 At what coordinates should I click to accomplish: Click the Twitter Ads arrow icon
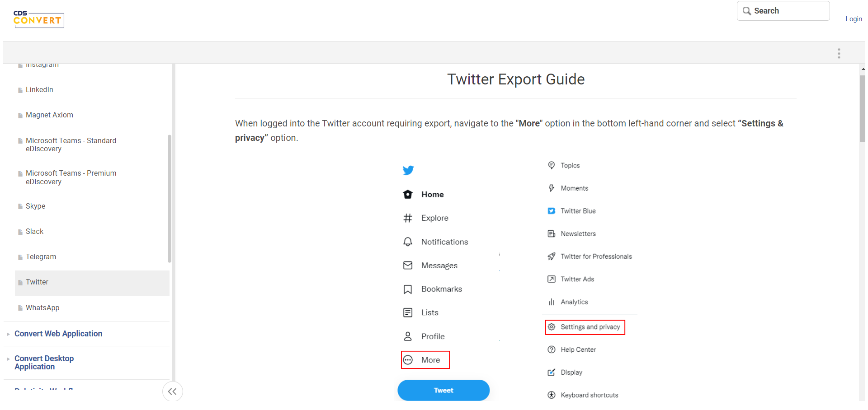click(x=552, y=279)
